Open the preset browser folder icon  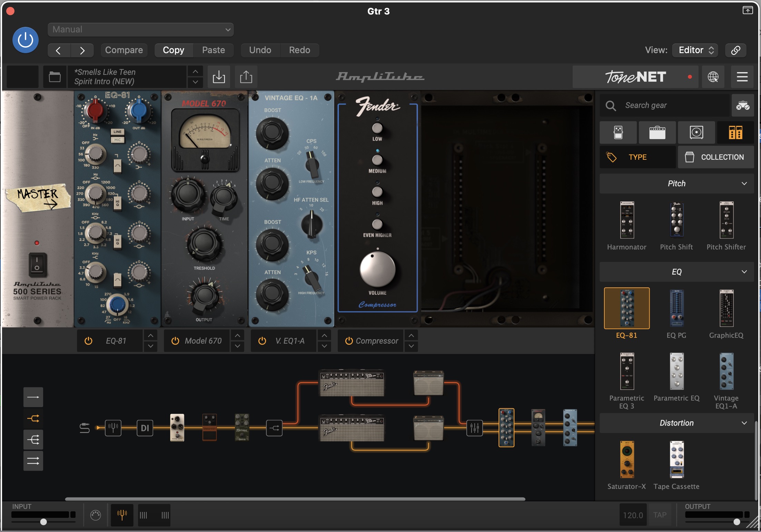pos(55,77)
